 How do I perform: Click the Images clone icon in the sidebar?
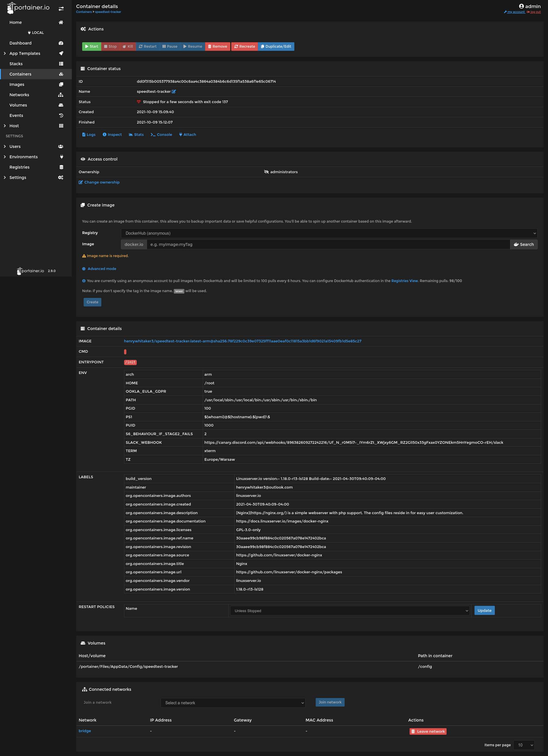(x=61, y=84)
